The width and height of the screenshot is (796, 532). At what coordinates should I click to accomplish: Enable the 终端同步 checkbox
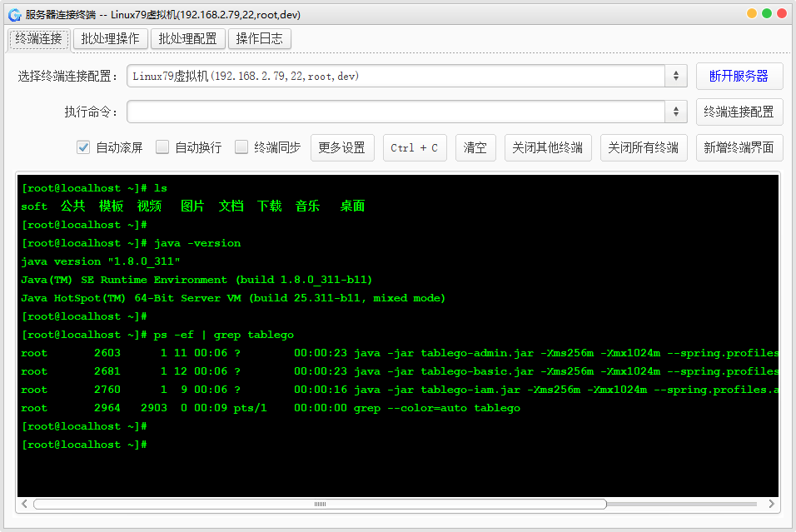coord(241,147)
